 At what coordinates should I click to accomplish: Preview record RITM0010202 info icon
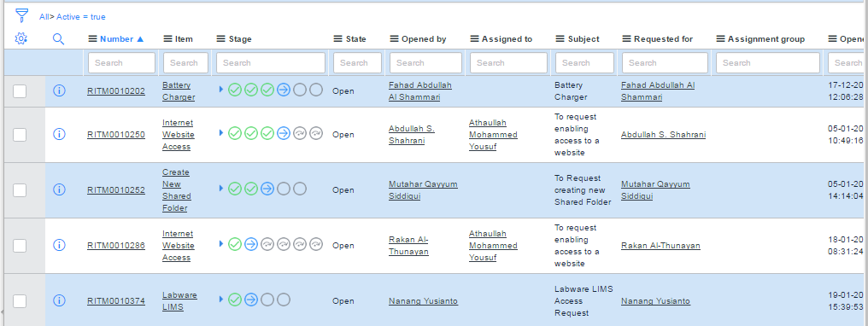pos(59,90)
